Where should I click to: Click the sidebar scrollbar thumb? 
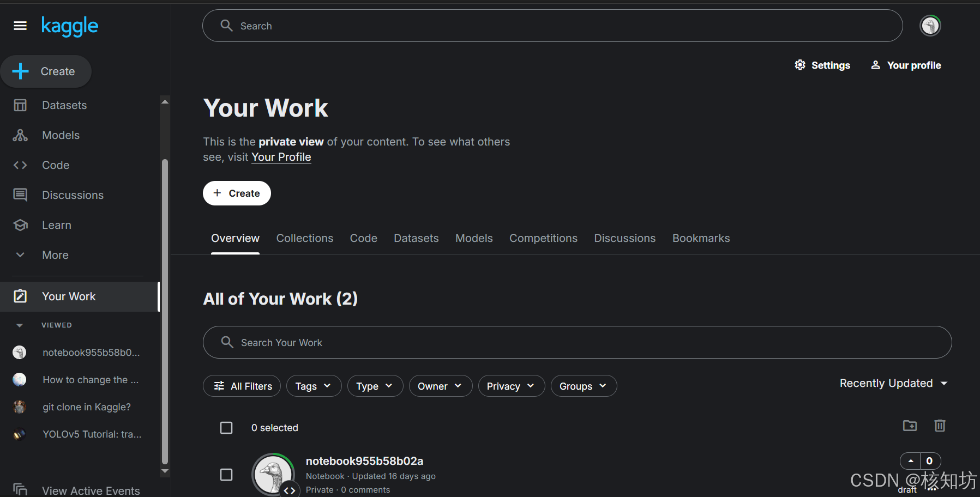165,311
